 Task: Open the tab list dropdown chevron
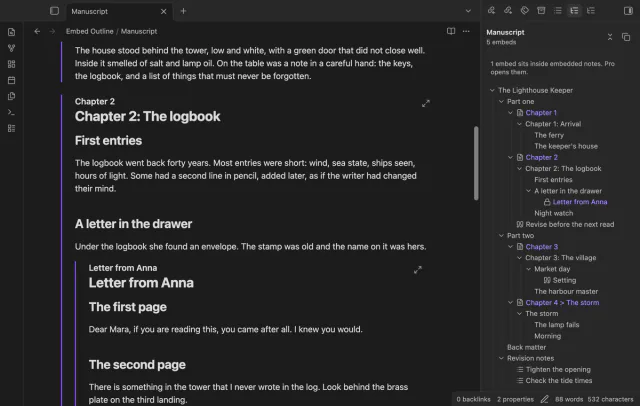point(468,11)
